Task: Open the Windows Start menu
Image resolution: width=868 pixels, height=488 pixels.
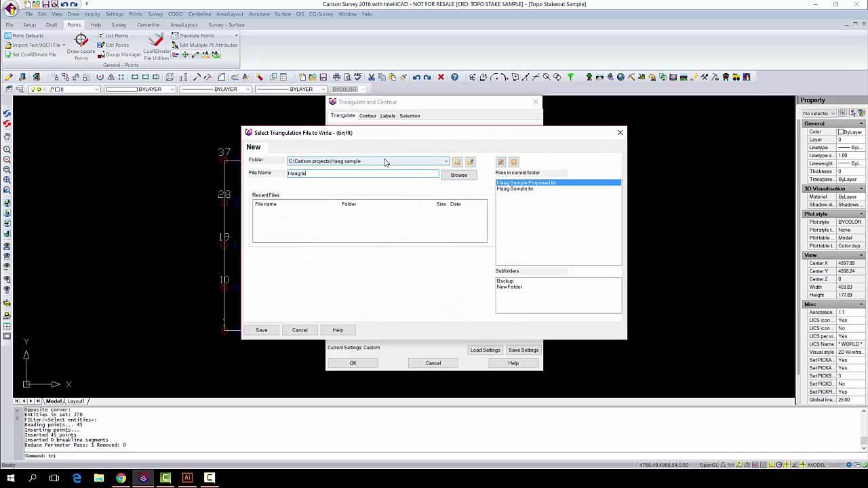Action: coord(11,478)
